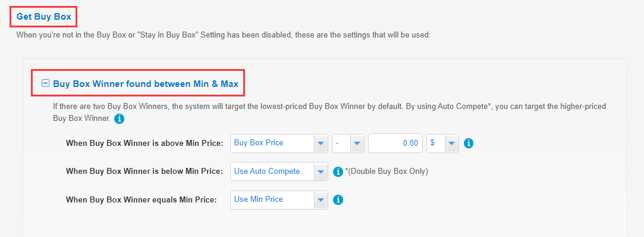This screenshot has height=237, width=644.
Task: Open the Use Auto Compete dropdown
Action: pos(279,171)
